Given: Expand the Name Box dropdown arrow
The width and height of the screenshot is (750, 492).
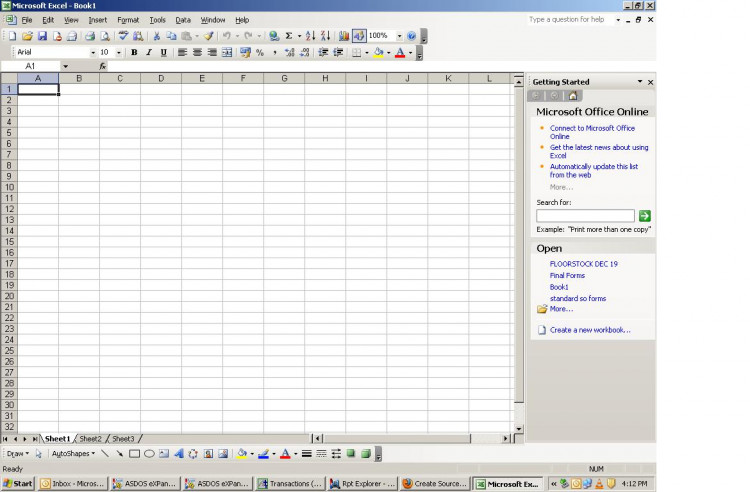Looking at the screenshot, I should click(66, 66).
